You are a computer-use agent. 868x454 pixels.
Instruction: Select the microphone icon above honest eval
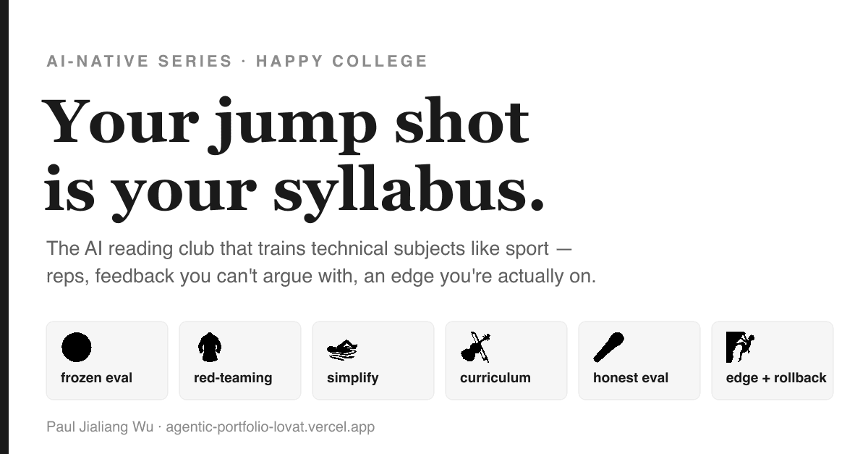tap(609, 348)
